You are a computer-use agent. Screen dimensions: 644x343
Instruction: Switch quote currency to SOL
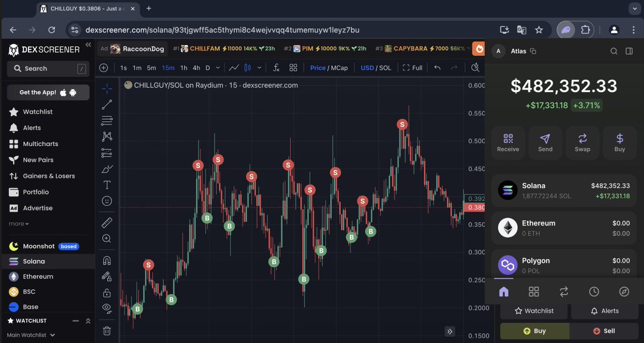click(385, 68)
